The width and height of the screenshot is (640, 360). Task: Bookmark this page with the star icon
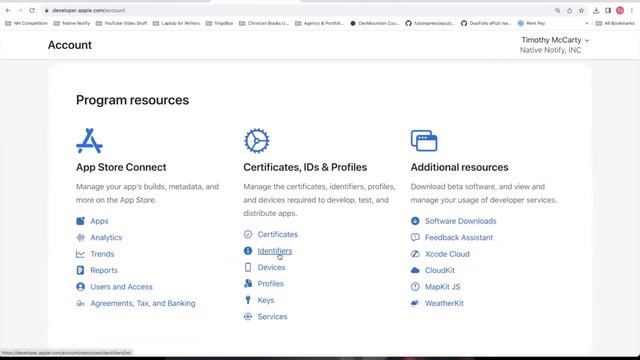pyautogui.click(x=581, y=11)
